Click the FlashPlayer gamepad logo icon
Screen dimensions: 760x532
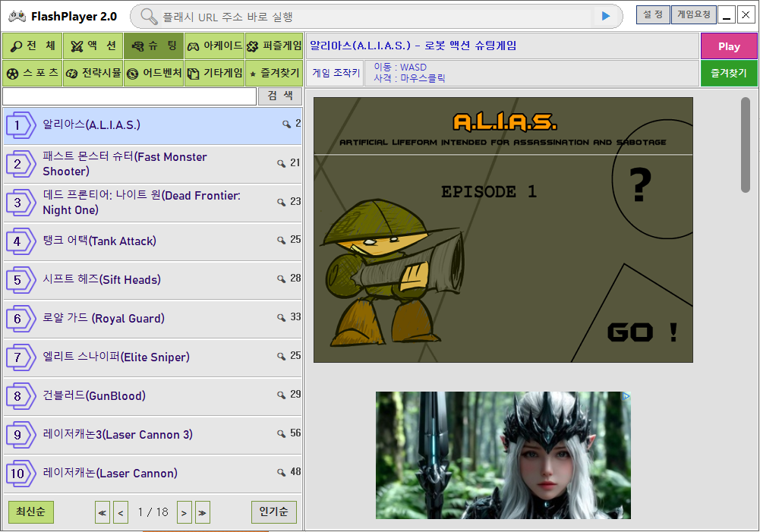pos(17,17)
